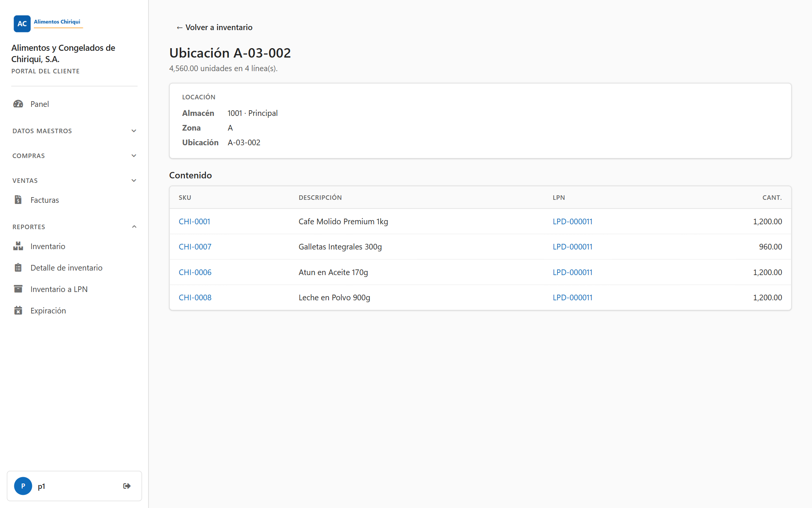Click the Detalle de inventario clipboard icon
812x508 pixels.
[x=18, y=268]
